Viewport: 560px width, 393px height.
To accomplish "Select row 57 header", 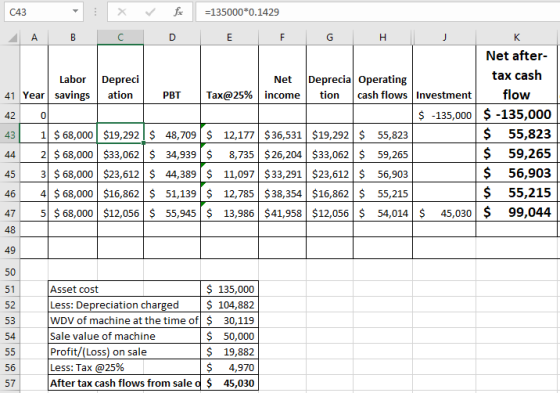I will [x=10, y=383].
